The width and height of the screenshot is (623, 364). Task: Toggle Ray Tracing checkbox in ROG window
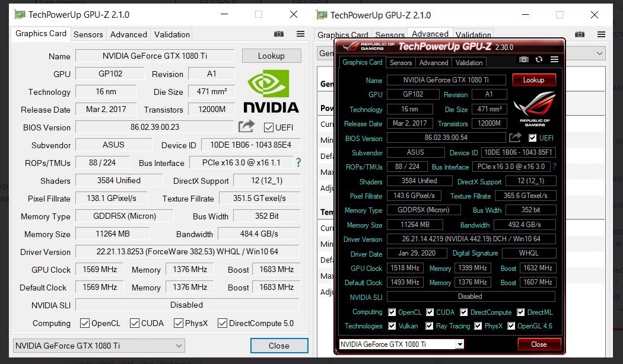tap(429, 326)
